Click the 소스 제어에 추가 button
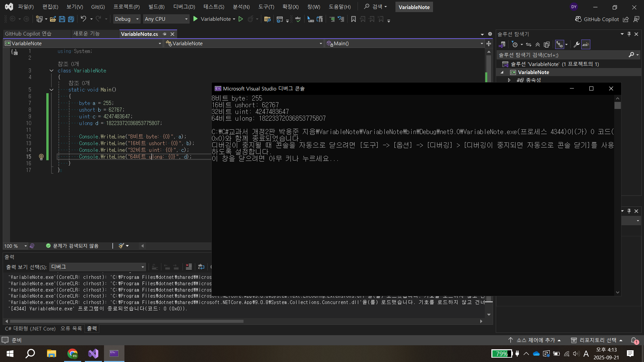Viewport: 644px width, 362px height. pos(535,340)
